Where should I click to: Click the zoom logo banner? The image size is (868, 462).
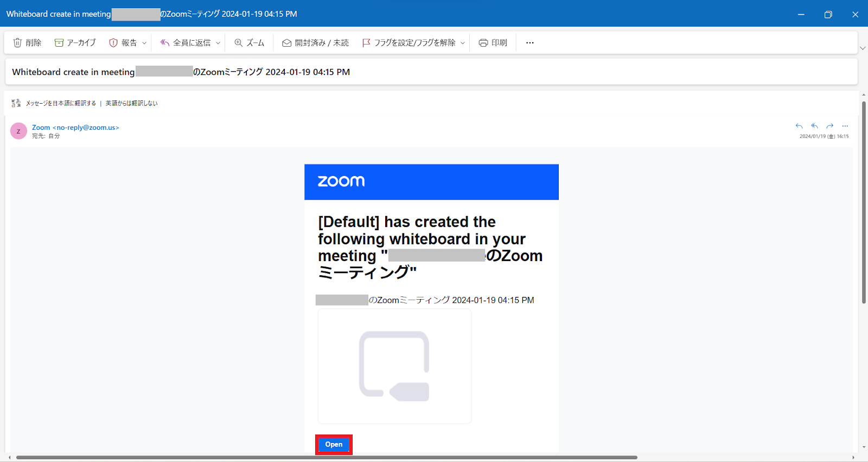(x=431, y=182)
